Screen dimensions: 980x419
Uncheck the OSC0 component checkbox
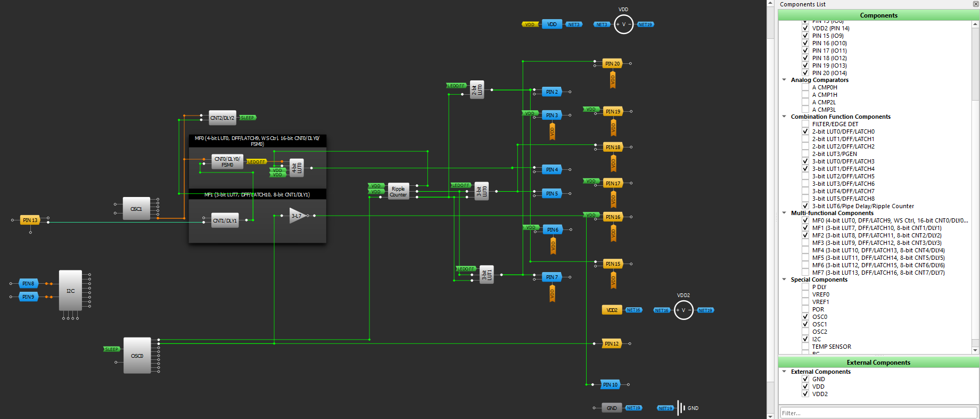pyautogui.click(x=805, y=317)
